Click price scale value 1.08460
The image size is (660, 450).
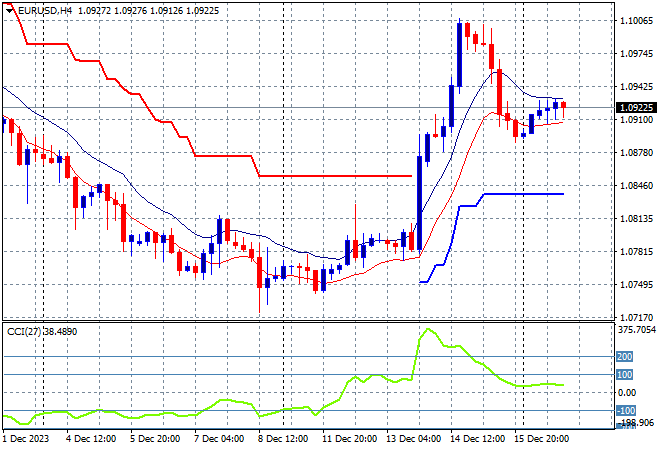[x=637, y=186]
